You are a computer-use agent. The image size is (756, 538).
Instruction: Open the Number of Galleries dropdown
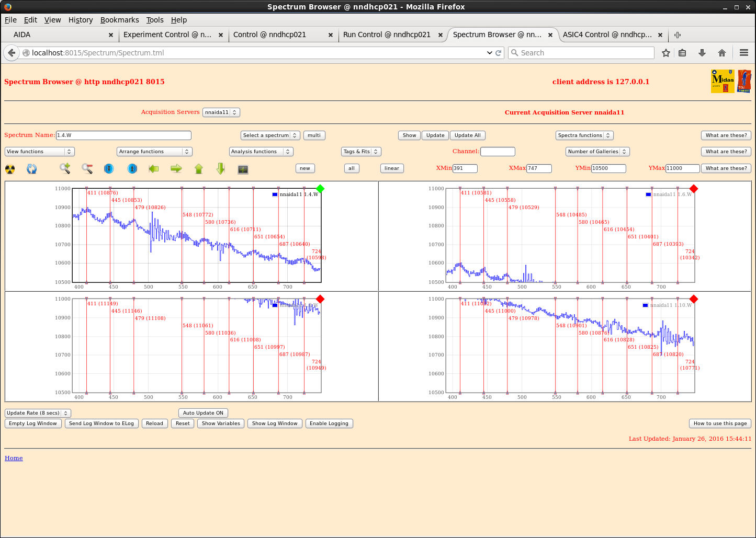[x=597, y=152]
